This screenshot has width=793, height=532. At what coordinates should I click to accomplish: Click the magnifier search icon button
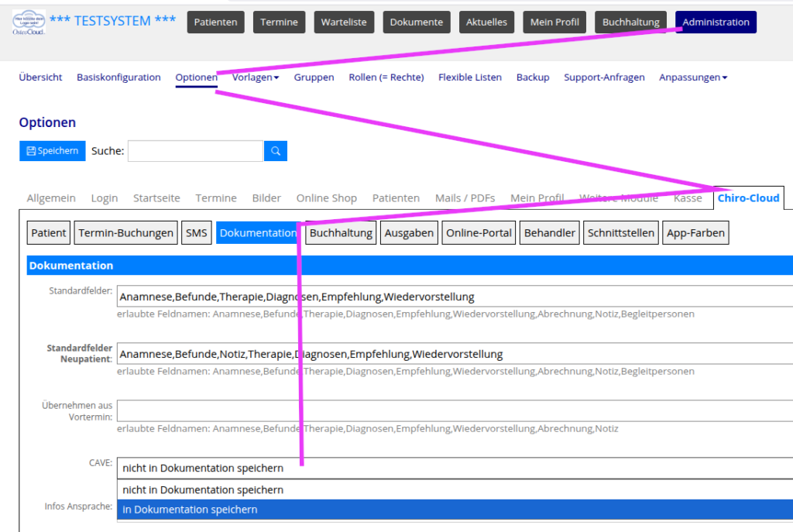tap(276, 151)
